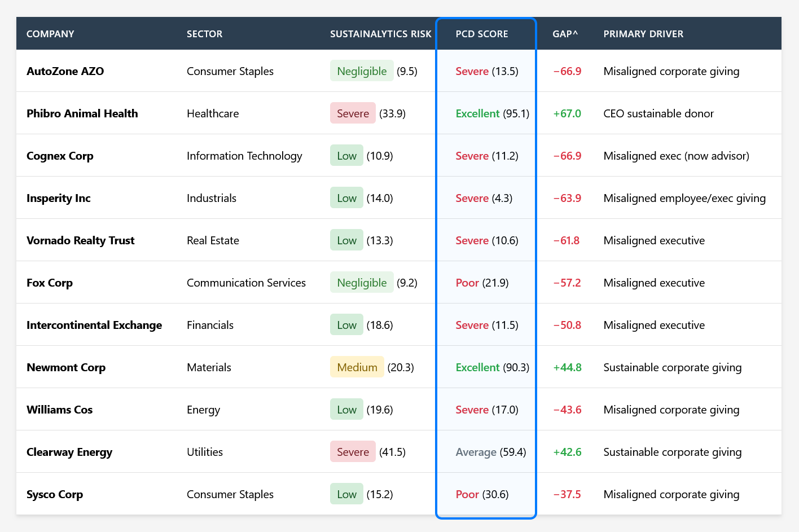The image size is (799, 532).
Task: Click the gap value +67.0
Action: pyautogui.click(x=567, y=113)
